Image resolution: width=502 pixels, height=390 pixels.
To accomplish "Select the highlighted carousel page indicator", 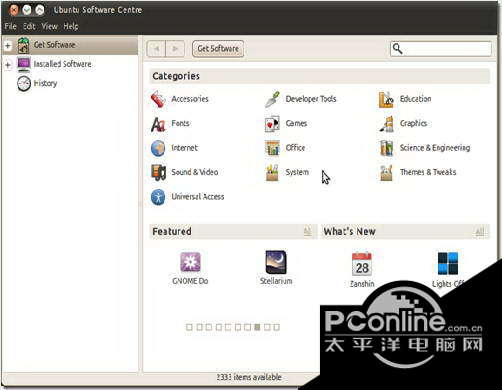I will [257, 327].
